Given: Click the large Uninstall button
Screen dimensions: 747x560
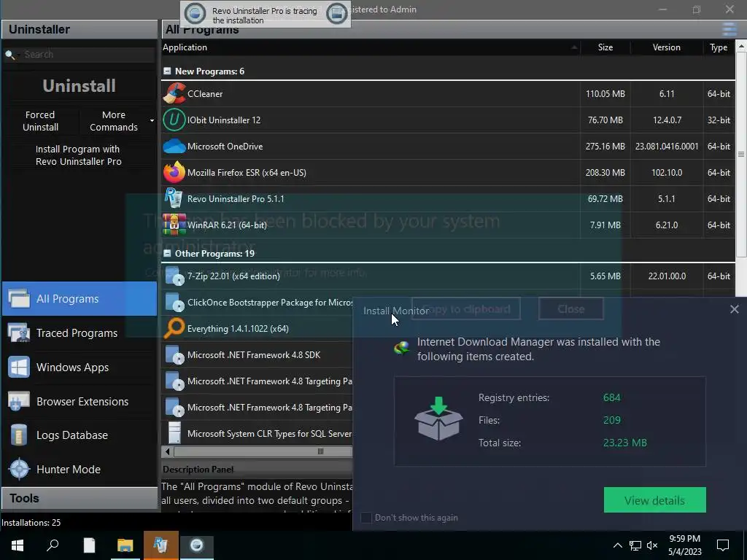Looking at the screenshot, I should pyautogui.click(x=79, y=86).
